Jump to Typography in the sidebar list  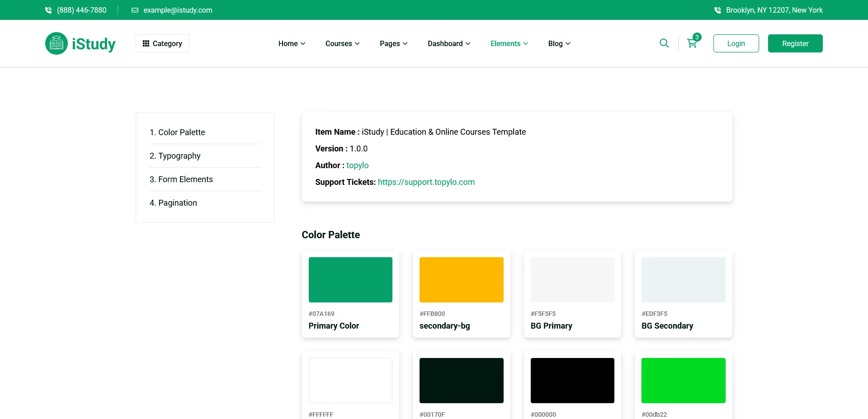179,156
